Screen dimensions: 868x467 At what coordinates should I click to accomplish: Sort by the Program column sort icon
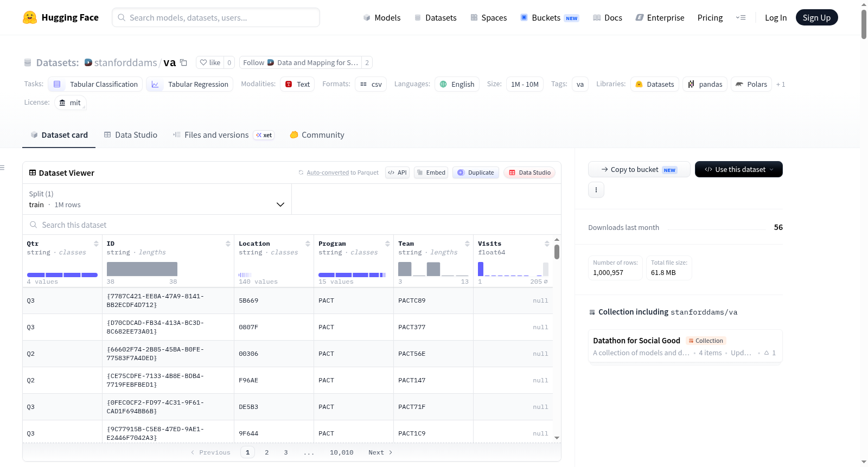(387, 244)
